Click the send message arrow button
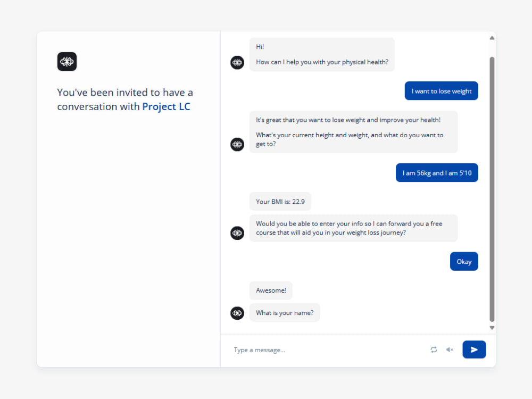 (474, 350)
